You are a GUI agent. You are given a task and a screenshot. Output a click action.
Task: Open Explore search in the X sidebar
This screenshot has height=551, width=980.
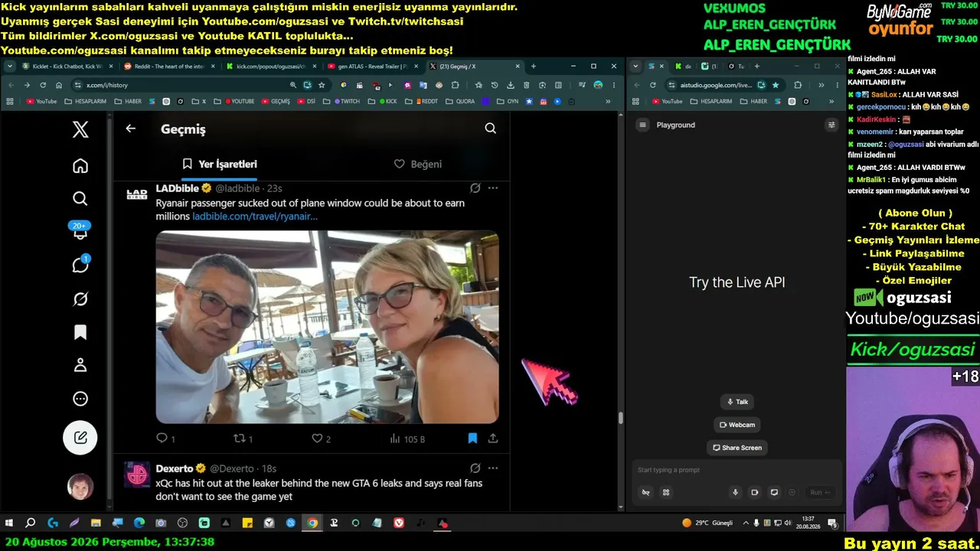[x=80, y=199]
